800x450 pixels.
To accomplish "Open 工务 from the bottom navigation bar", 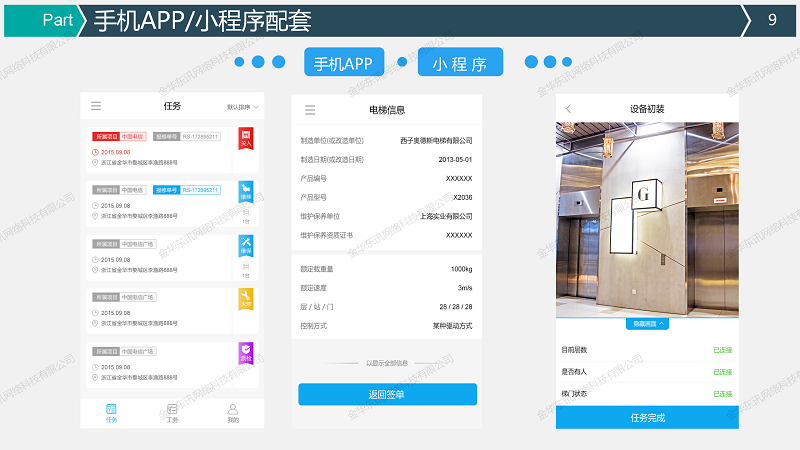I will point(172,413).
